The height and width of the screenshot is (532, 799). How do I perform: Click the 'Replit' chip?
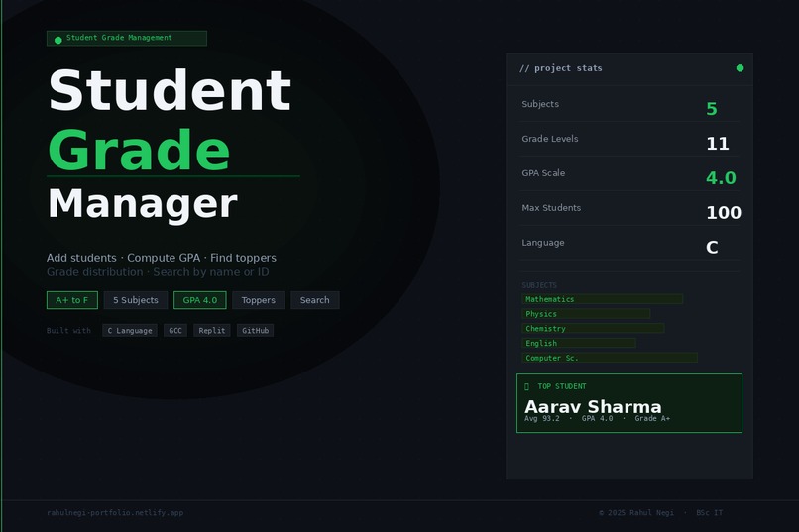point(212,331)
